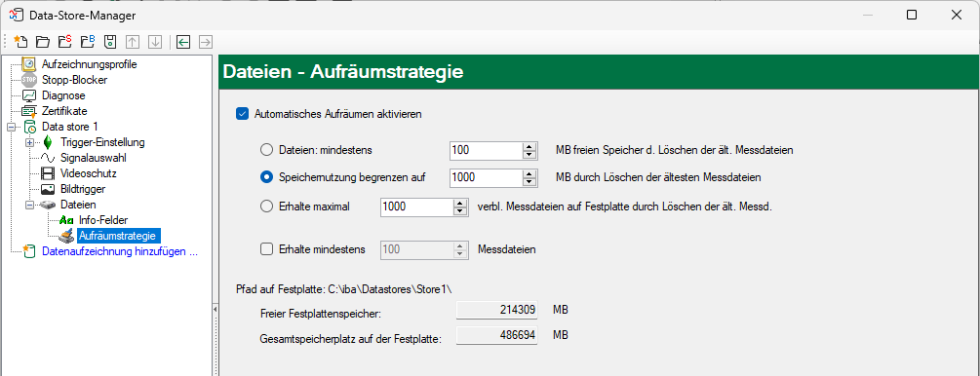
Task: Decrease the Speichernutzung limit spinner
Action: [x=530, y=182]
